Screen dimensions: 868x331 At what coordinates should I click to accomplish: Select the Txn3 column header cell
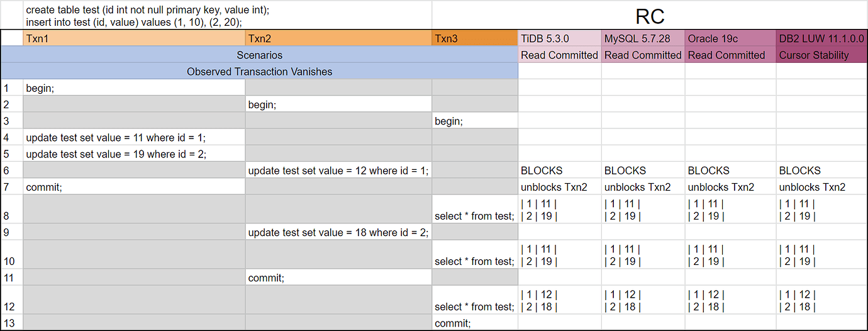click(x=474, y=38)
